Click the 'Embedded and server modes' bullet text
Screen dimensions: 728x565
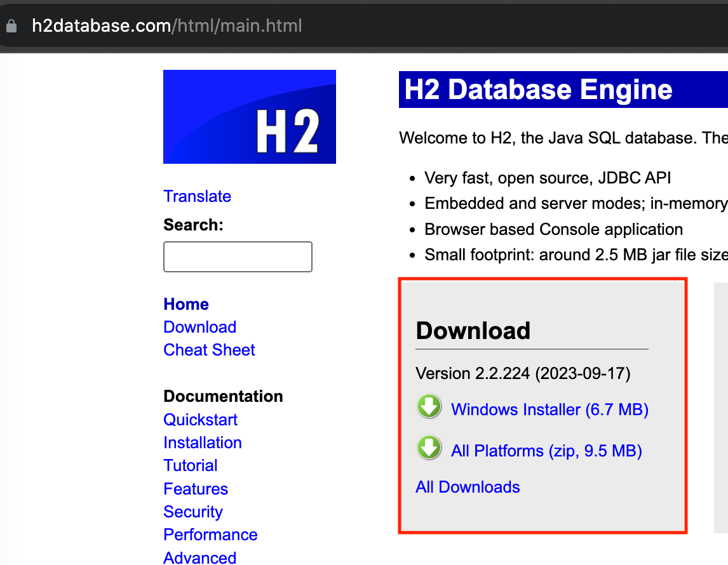[x=576, y=203]
